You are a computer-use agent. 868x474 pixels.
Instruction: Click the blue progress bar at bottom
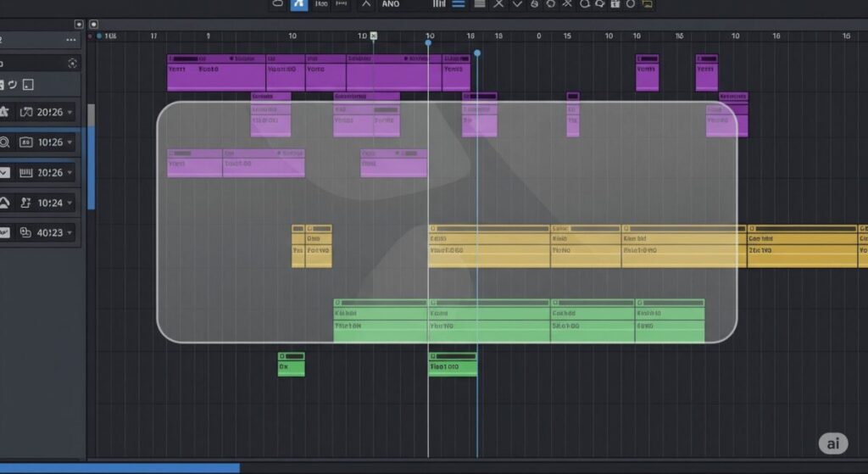click(x=120, y=468)
